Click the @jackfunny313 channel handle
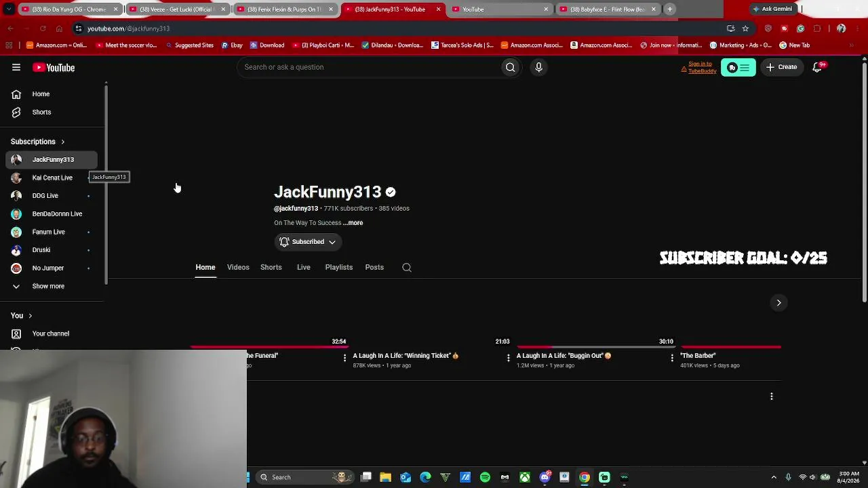 coord(296,209)
